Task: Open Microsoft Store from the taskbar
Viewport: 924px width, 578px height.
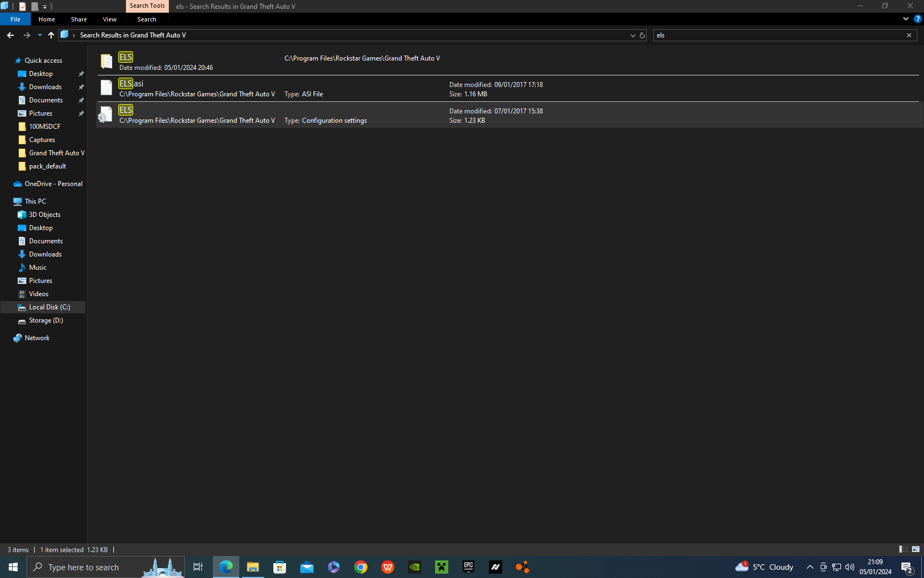Action: (x=280, y=567)
